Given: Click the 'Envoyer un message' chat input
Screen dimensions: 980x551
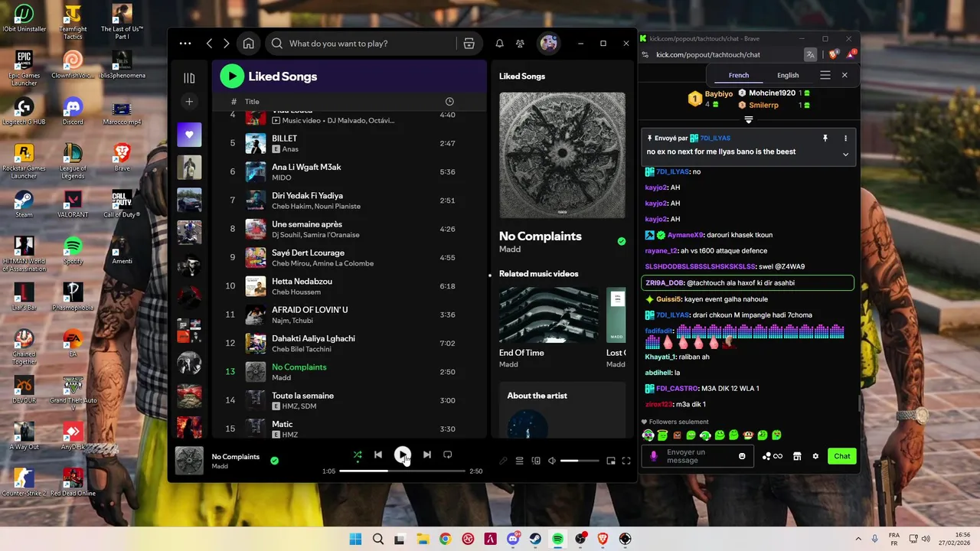Looking at the screenshot, I should (697, 456).
